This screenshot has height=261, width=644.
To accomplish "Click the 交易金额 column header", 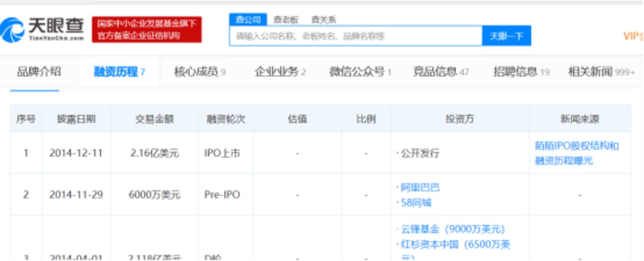I will 154,119.
